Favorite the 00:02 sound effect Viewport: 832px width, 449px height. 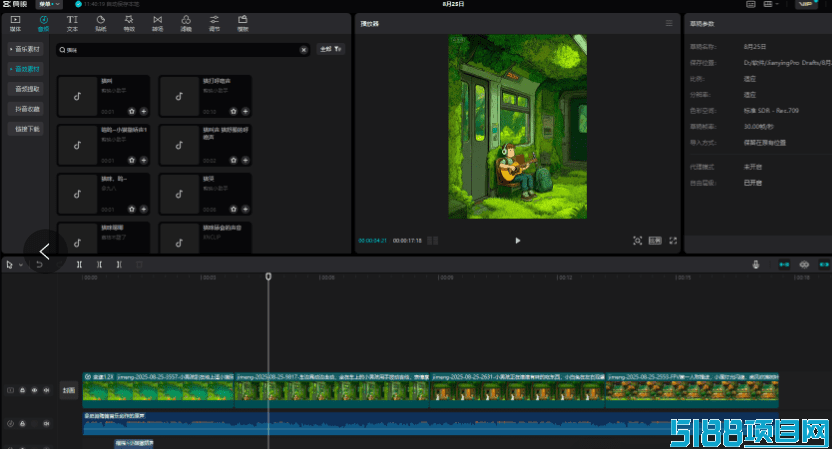pos(233,160)
